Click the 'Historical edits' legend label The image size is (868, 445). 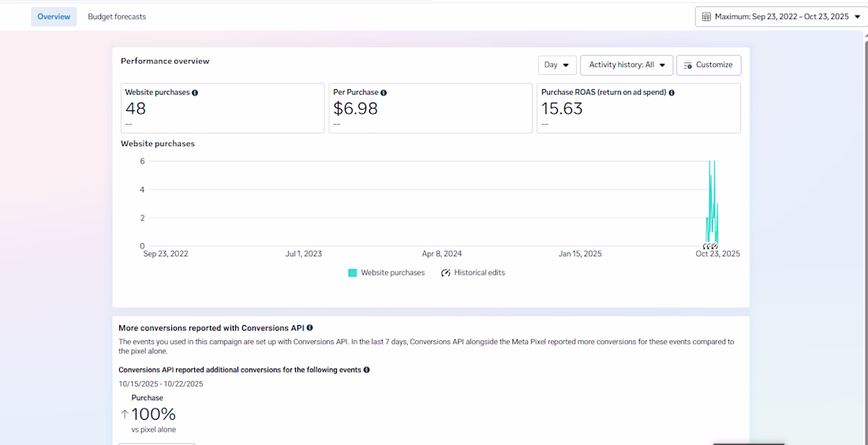pyautogui.click(x=480, y=273)
